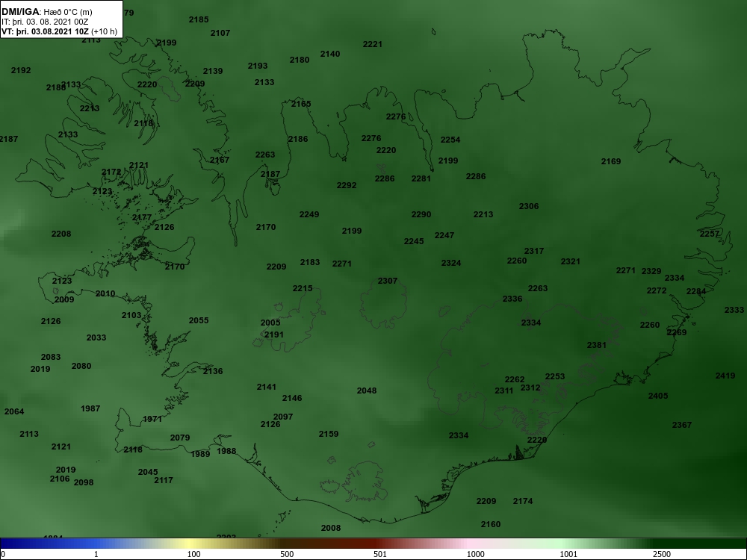Click the map value 2005
The height and width of the screenshot is (560, 747).
[x=270, y=323]
